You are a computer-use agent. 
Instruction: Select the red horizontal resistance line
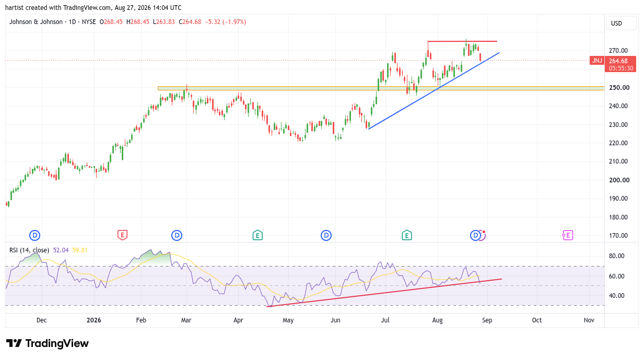(462, 41)
